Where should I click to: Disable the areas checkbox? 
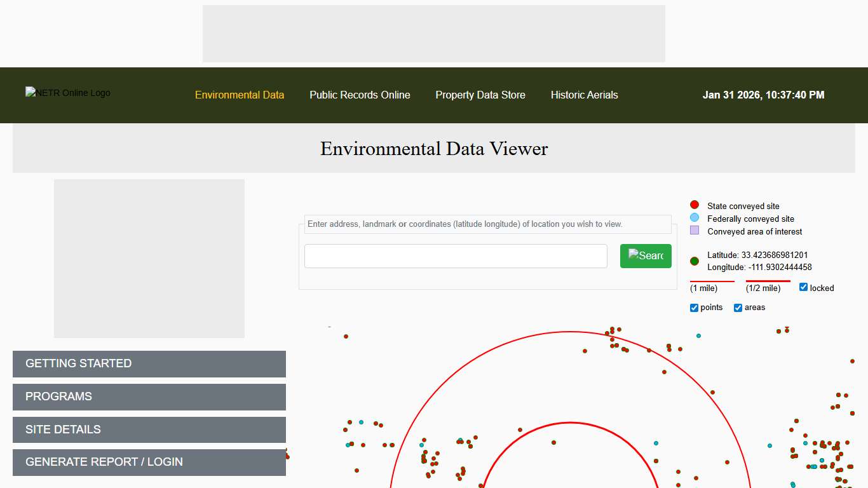(x=738, y=308)
